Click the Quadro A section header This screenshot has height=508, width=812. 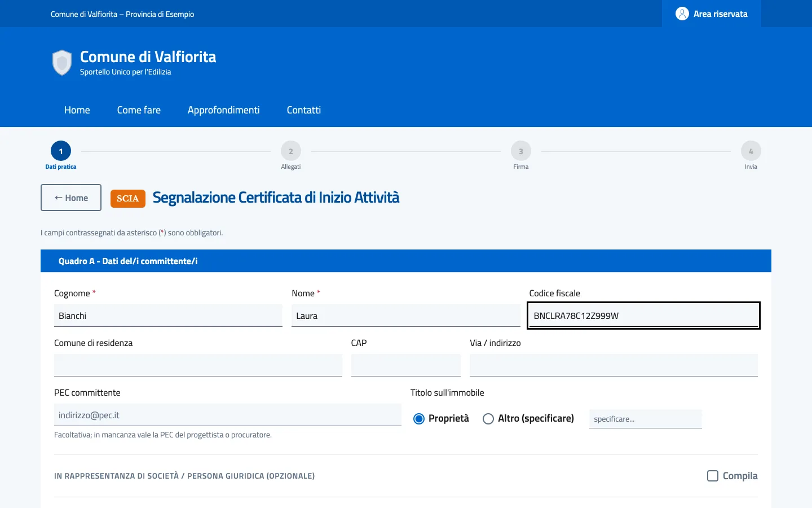pyautogui.click(x=406, y=261)
